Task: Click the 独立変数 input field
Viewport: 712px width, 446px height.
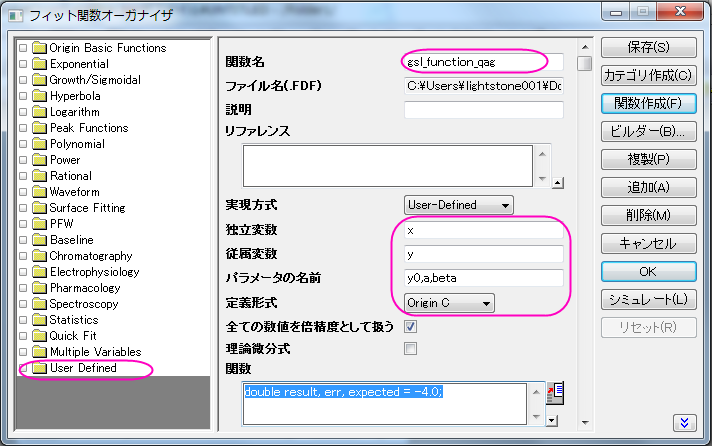Action: tap(484, 230)
